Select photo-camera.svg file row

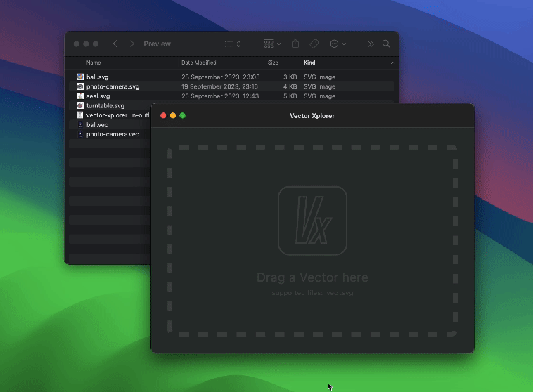[231, 86]
